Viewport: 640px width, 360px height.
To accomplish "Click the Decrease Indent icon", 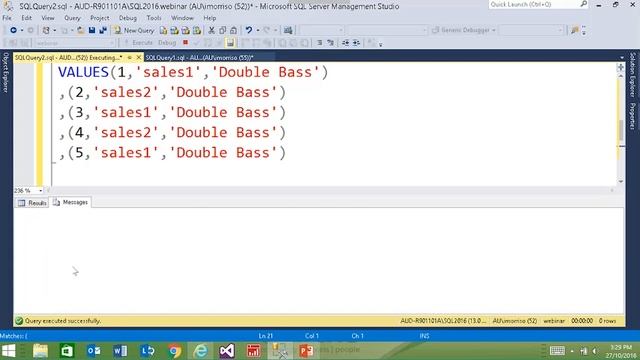I will click(x=345, y=43).
